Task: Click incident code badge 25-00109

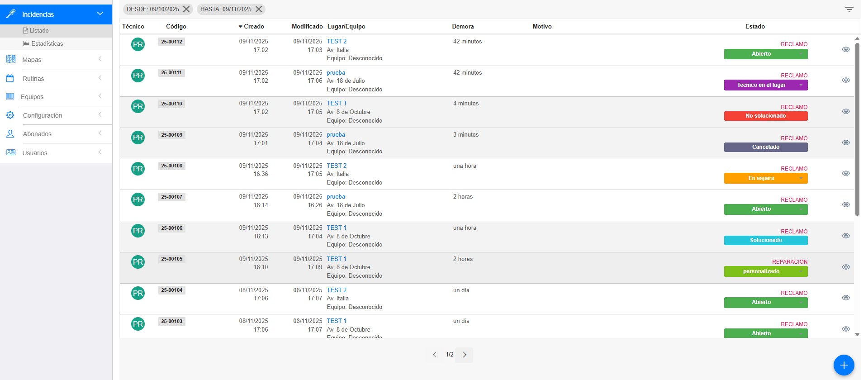Action: coord(172,135)
